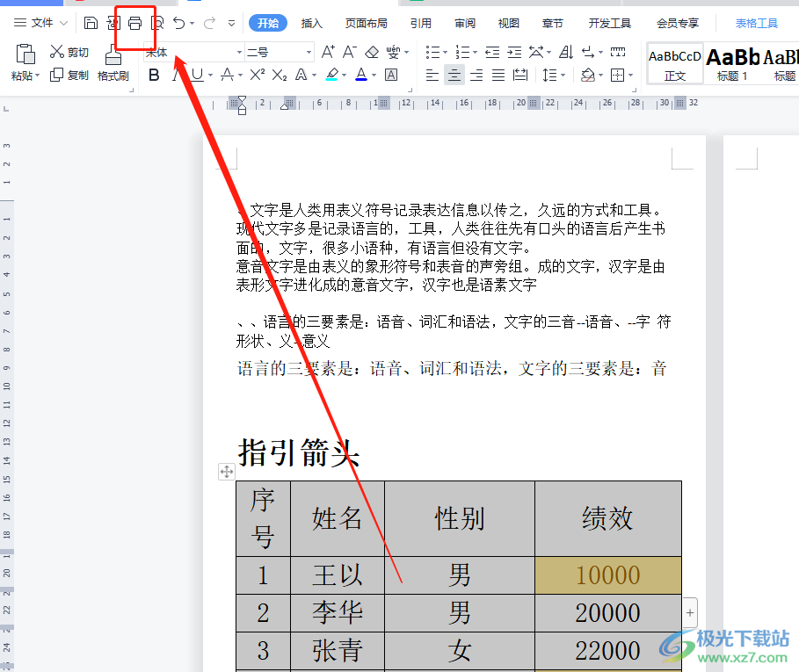799x672 pixels.
Task: Toggle superscript X²
Action: (x=258, y=75)
